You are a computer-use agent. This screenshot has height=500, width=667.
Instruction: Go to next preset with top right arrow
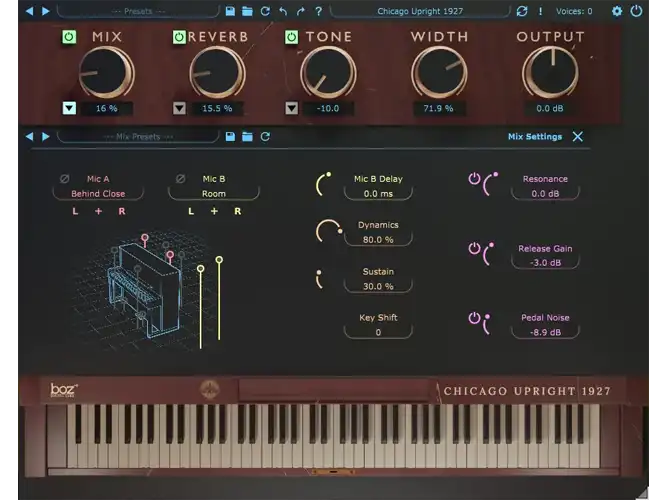pos(46,11)
